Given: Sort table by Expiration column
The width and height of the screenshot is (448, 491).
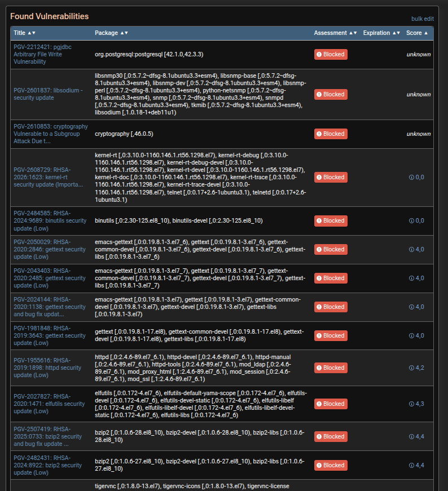Looking at the screenshot, I should 381,33.
